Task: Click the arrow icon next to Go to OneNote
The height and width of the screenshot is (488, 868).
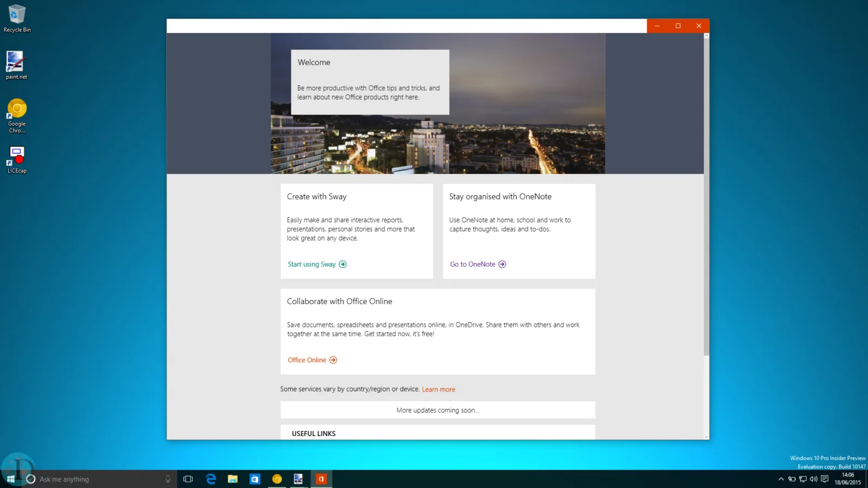Action: click(502, 265)
